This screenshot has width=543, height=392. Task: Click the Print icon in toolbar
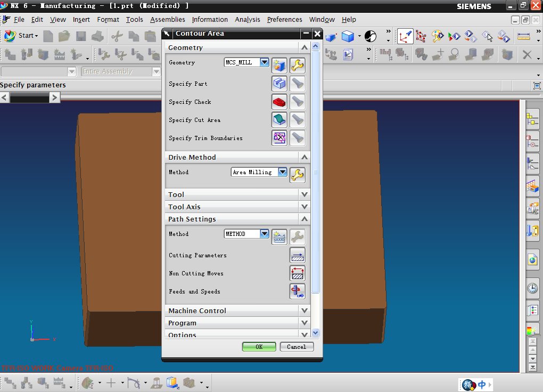tap(97, 36)
